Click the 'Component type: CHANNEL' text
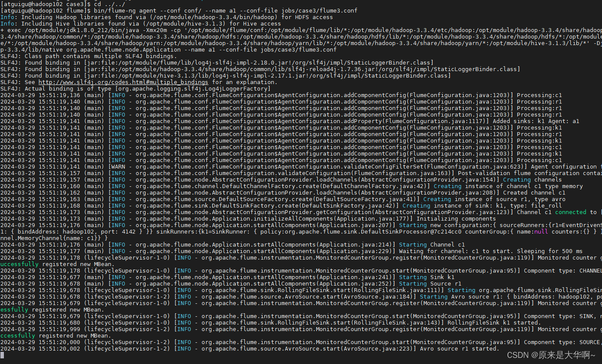Image resolution: width=602 pixels, height=364 pixels. (563, 271)
